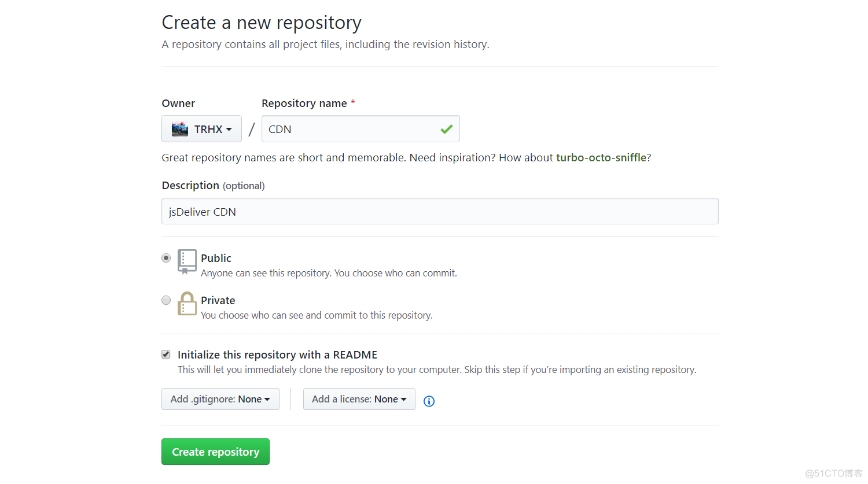
Task: Click the caret icon on Add a license button
Action: pos(405,398)
